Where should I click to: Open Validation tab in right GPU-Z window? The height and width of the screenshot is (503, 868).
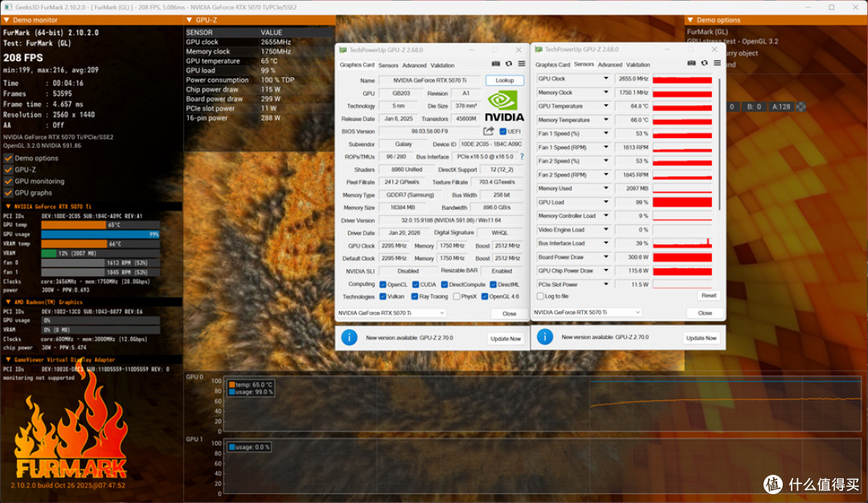pyautogui.click(x=638, y=65)
